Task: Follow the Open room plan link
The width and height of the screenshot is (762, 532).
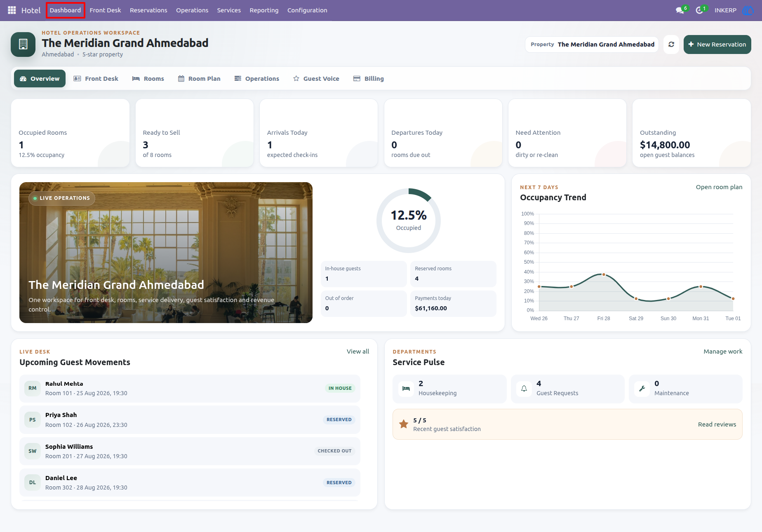Action: tap(719, 187)
